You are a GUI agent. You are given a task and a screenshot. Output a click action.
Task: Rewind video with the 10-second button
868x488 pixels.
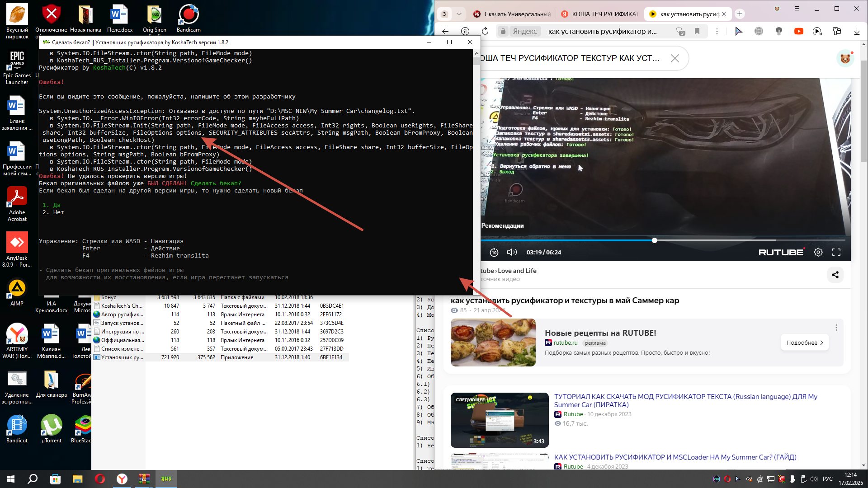pyautogui.click(x=494, y=252)
